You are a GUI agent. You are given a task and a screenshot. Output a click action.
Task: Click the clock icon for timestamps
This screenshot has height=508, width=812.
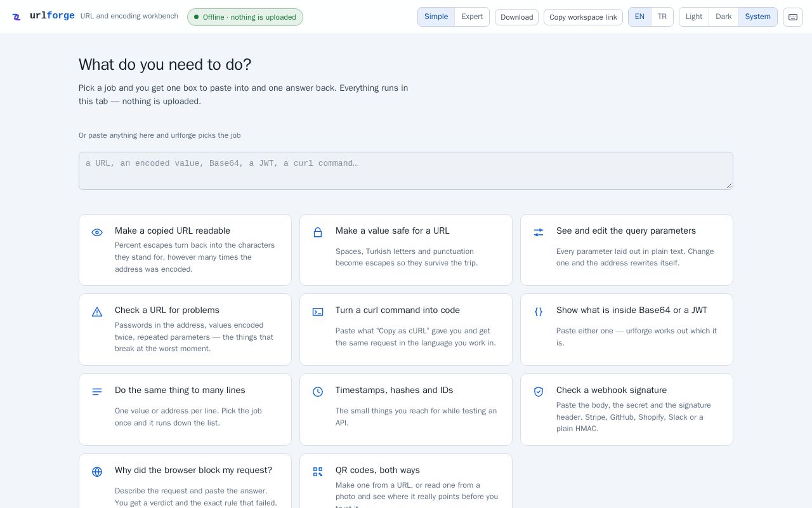[x=318, y=392]
